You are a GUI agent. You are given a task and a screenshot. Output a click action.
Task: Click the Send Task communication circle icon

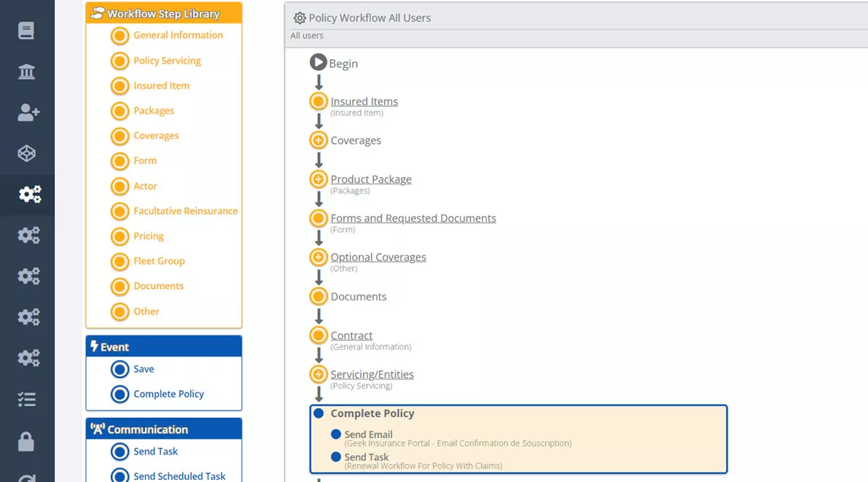pos(120,452)
